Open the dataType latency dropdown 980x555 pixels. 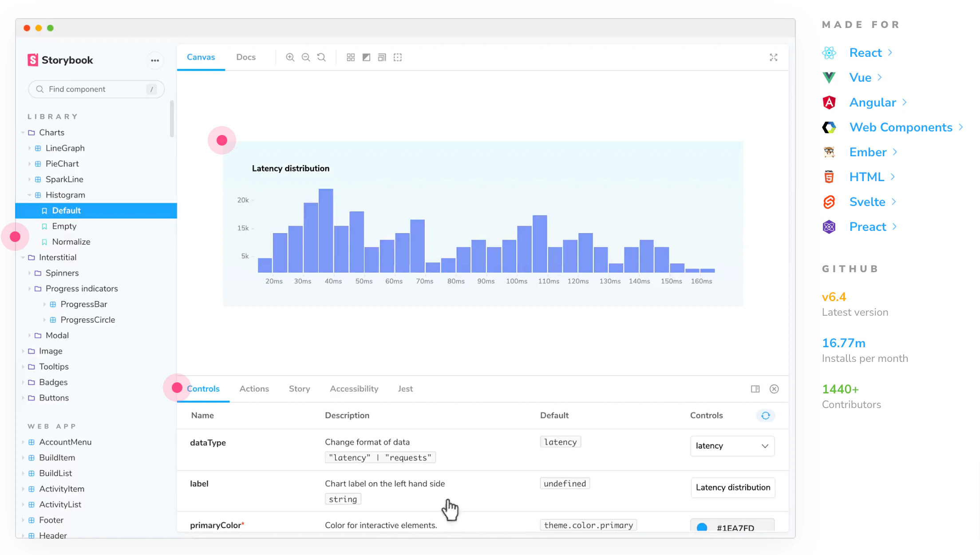732,446
